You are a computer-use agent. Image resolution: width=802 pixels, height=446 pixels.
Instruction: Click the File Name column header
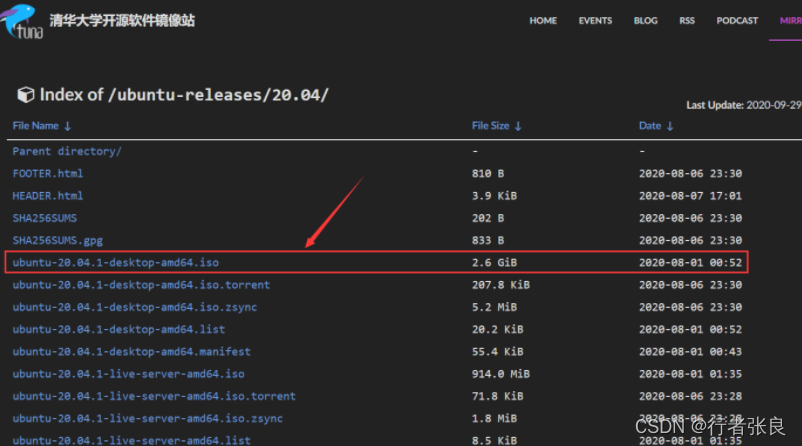pos(35,126)
